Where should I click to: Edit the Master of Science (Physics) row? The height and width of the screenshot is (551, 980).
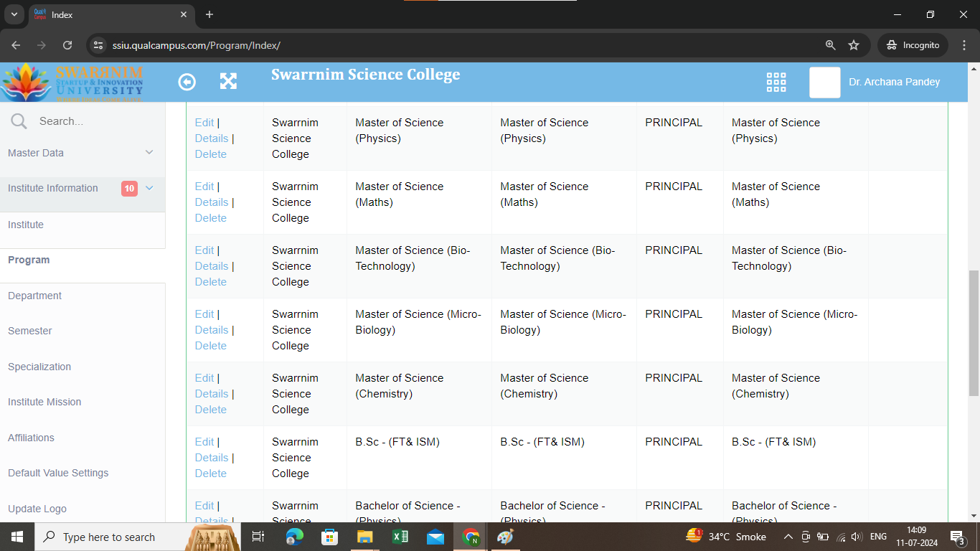tap(204, 123)
